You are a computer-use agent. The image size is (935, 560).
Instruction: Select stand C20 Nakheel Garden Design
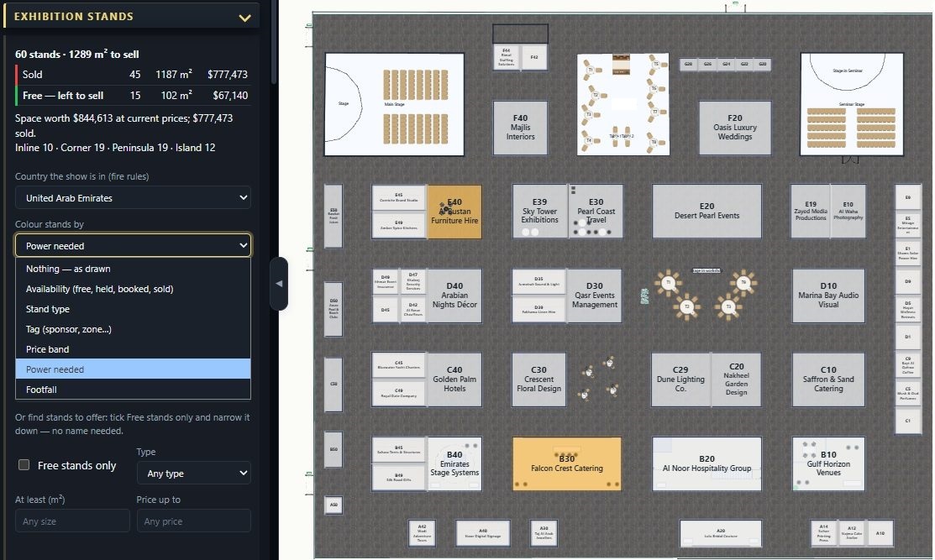(736, 379)
